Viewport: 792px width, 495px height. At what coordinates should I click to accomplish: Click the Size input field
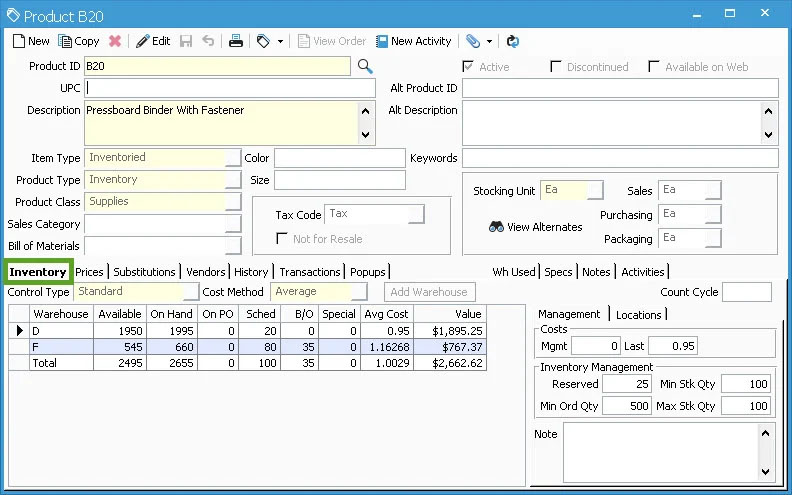(339, 180)
